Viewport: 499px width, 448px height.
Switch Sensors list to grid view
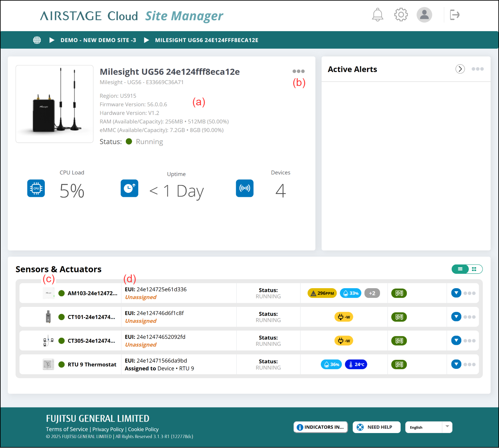(x=474, y=269)
